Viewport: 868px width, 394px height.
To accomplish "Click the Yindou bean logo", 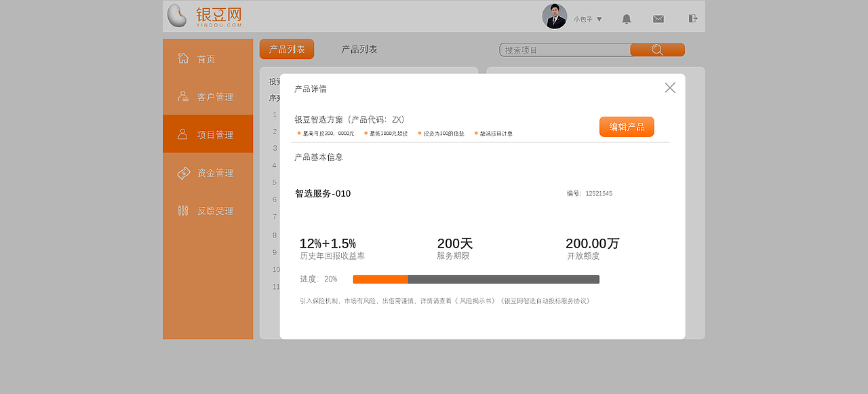I will (x=176, y=16).
